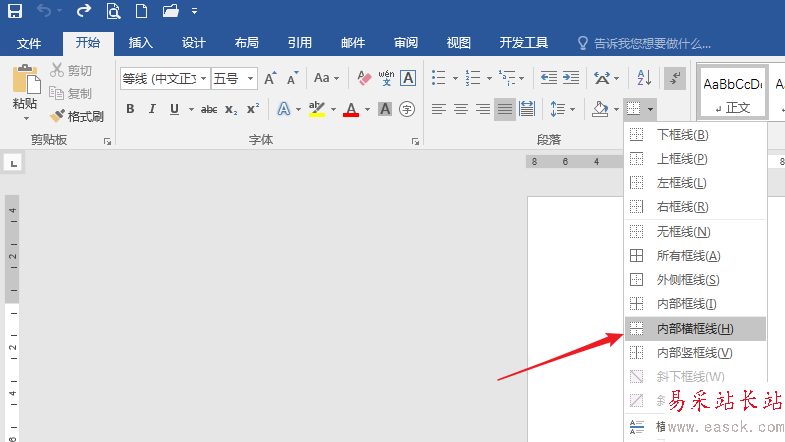Choose 所有框线(A) from the borders menu
The height and width of the screenshot is (442, 785).
(x=695, y=256)
